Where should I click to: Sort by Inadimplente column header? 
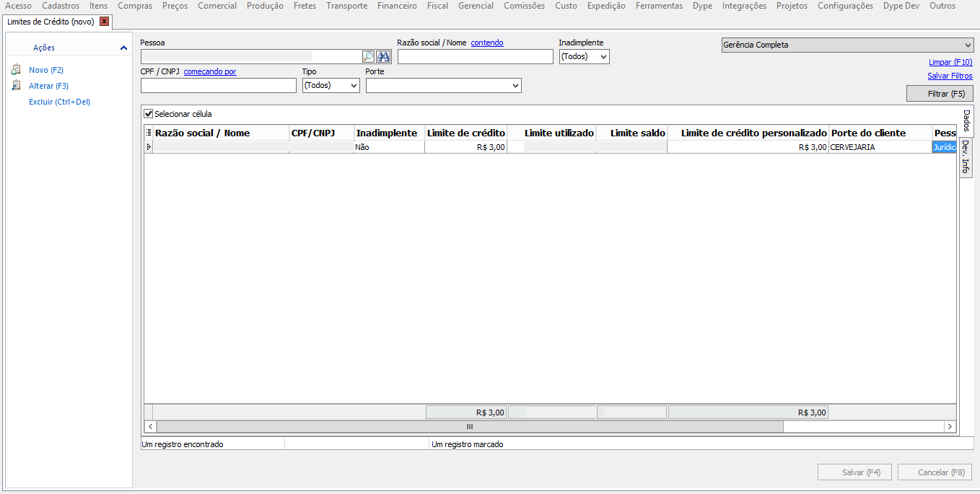[390, 133]
